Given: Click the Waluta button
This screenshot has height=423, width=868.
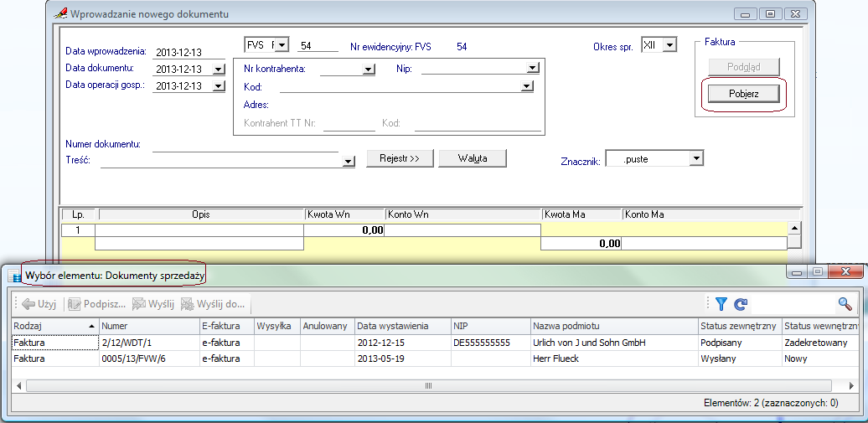Looking at the screenshot, I should (x=473, y=158).
